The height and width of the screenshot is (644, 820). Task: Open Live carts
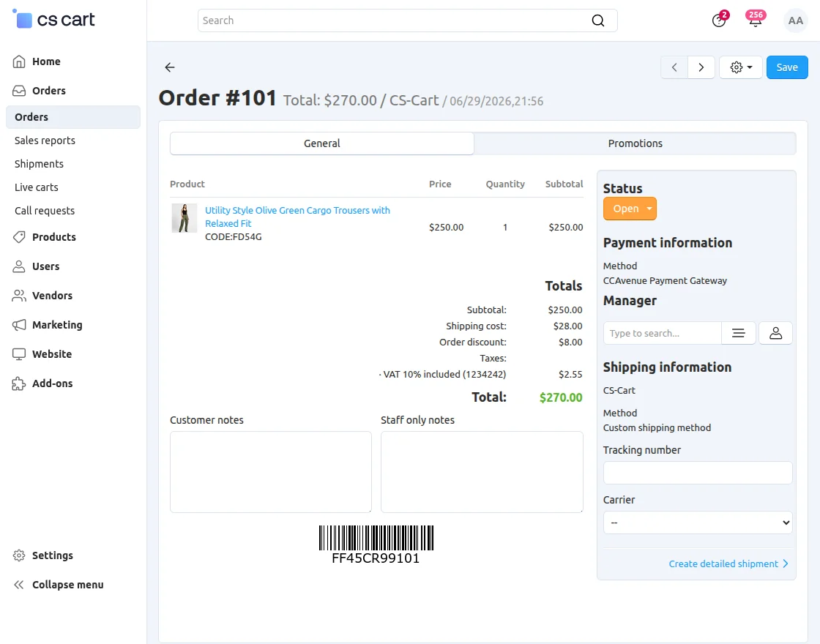coord(37,187)
